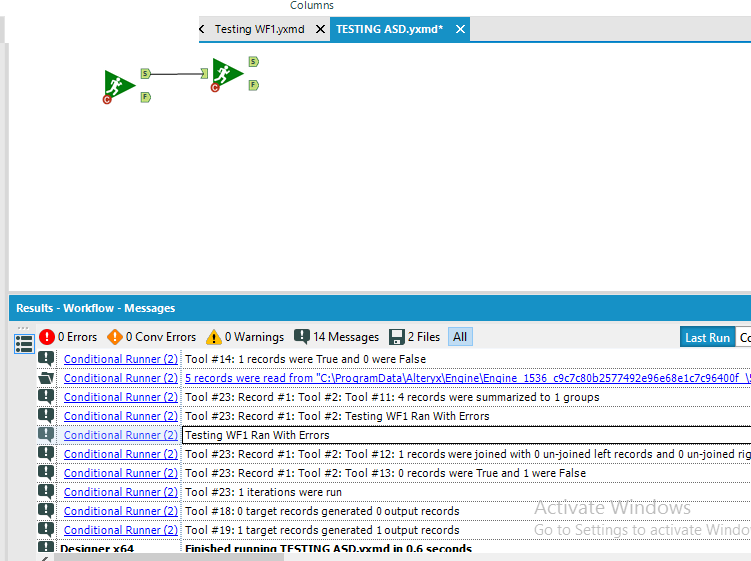Open Conditional Runner link for Tool #18 message
This screenshot has width=751, height=561.
(121, 511)
